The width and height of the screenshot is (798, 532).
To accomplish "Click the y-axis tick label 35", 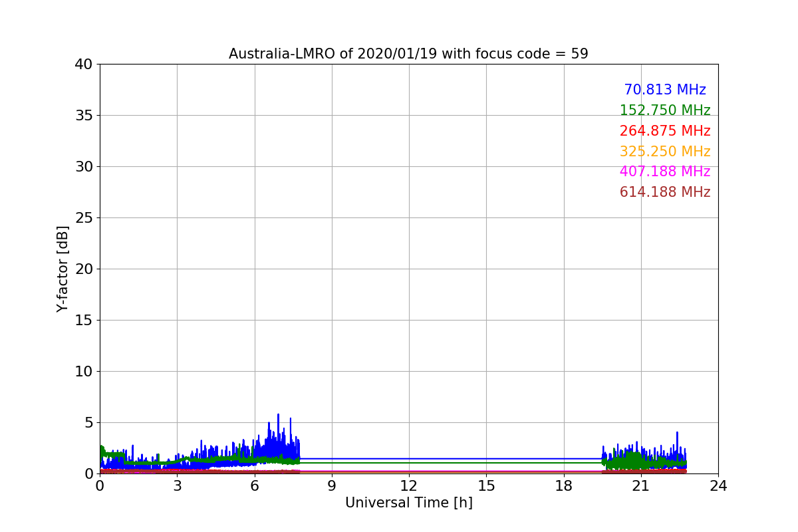I will 83,116.
